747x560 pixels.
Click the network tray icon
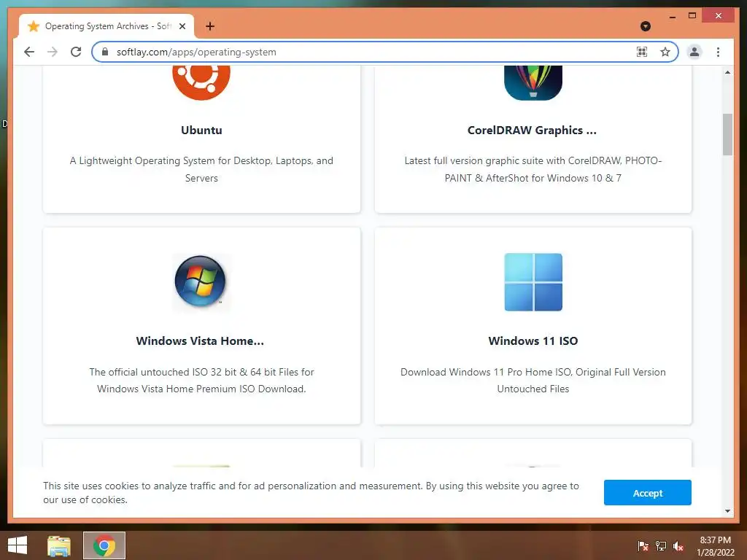coord(661,546)
